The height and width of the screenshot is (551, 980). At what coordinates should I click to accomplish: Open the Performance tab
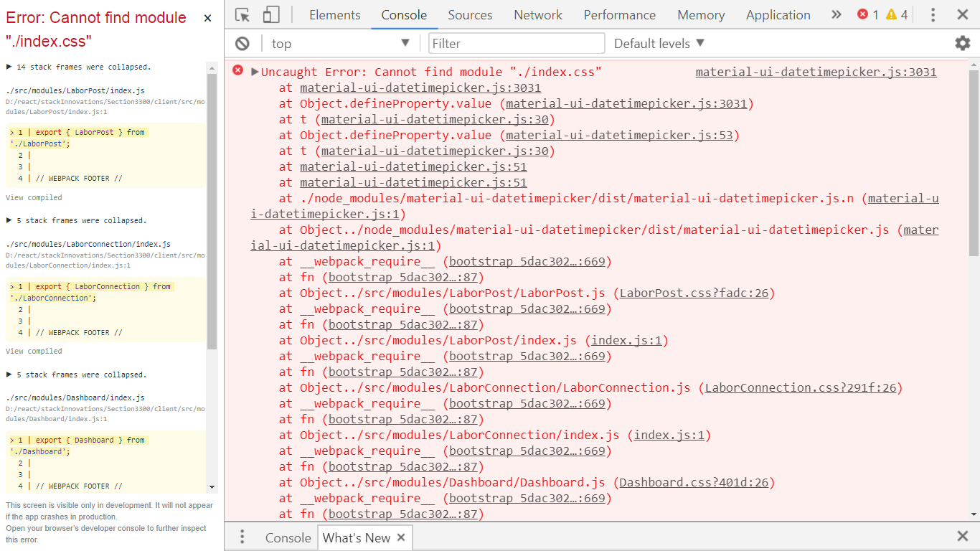pyautogui.click(x=620, y=15)
